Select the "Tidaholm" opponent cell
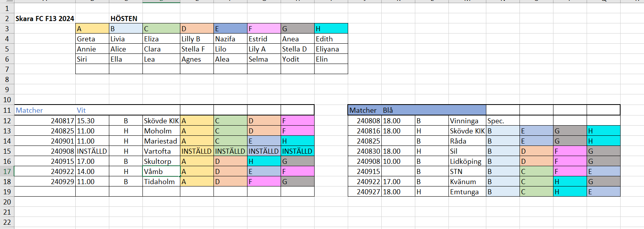Image resolution: width=644 pixels, height=229 pixels. 161,182
